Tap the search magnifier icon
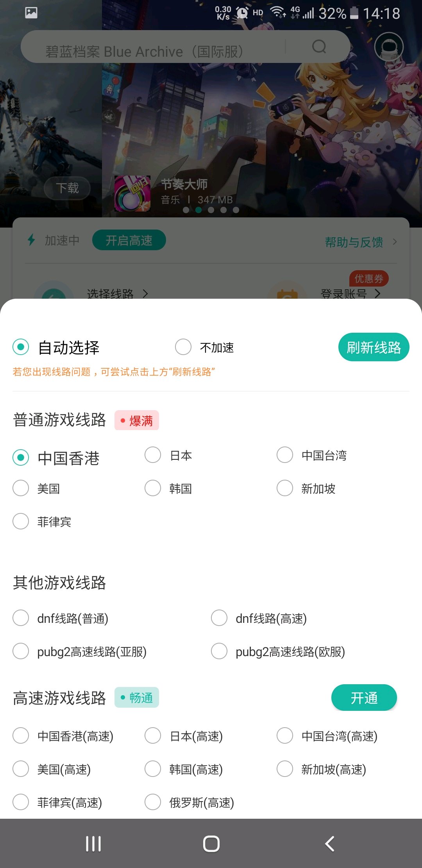This screenshot has height=868, width=422. click(x=319, y=47)
